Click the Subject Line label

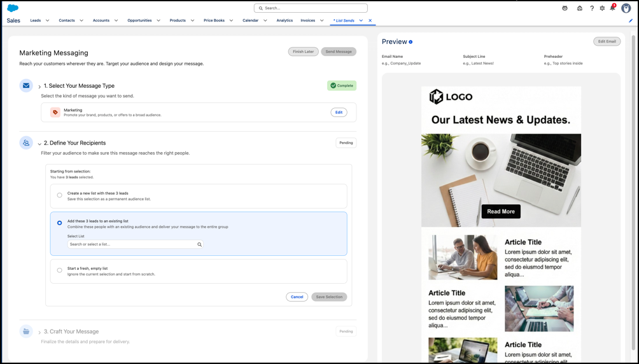[x=474, y=57]
